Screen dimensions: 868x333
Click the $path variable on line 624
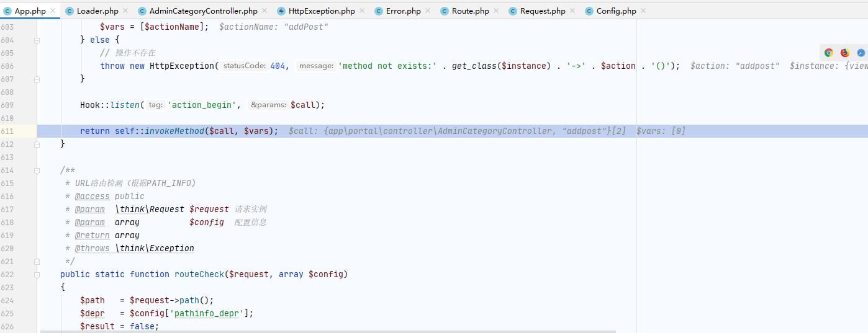93,300
